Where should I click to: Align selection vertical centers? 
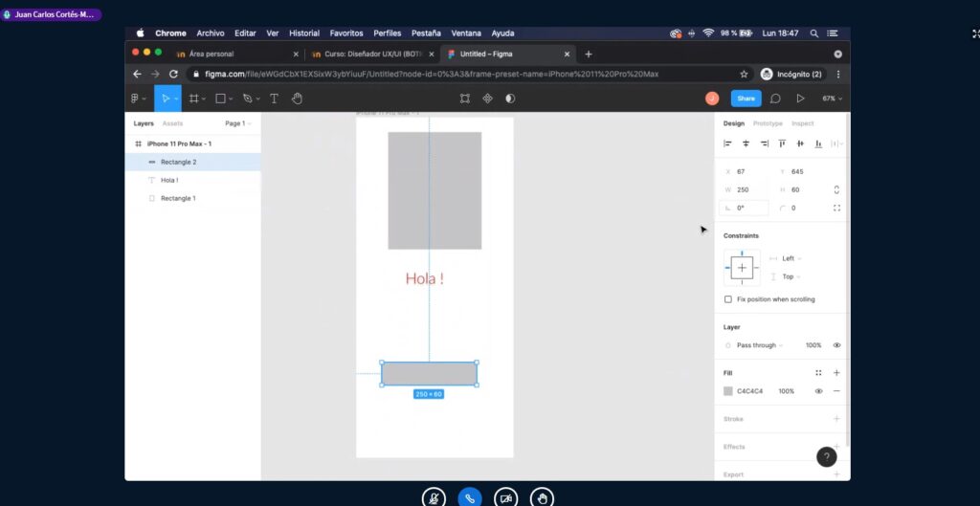click(800, 143)
